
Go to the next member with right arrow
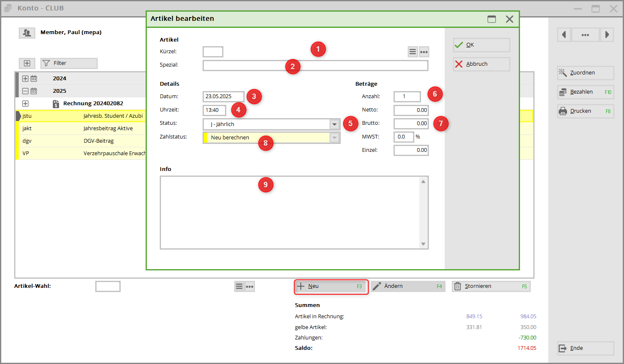(x=607, y=35)
